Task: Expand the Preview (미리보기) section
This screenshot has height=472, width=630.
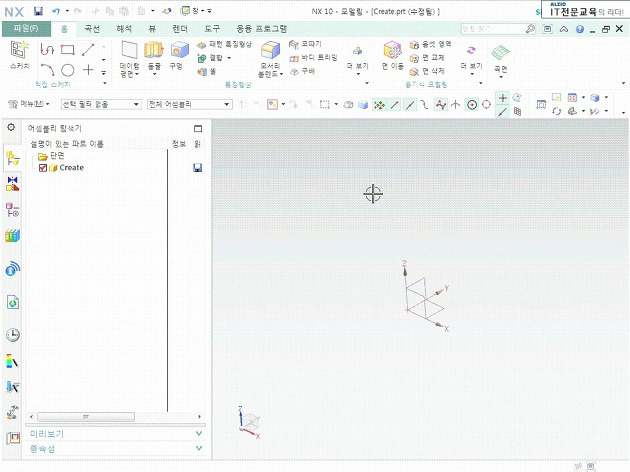Action: click(x=116, y=434)
